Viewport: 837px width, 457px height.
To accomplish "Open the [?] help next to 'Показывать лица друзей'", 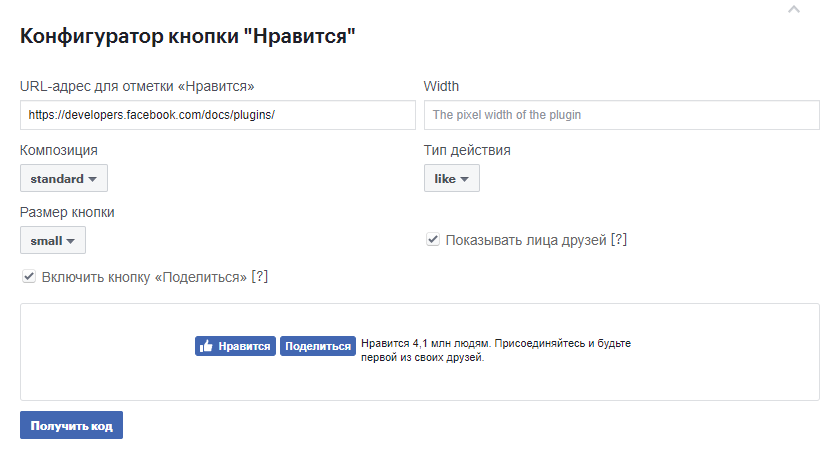I will 619,240.
